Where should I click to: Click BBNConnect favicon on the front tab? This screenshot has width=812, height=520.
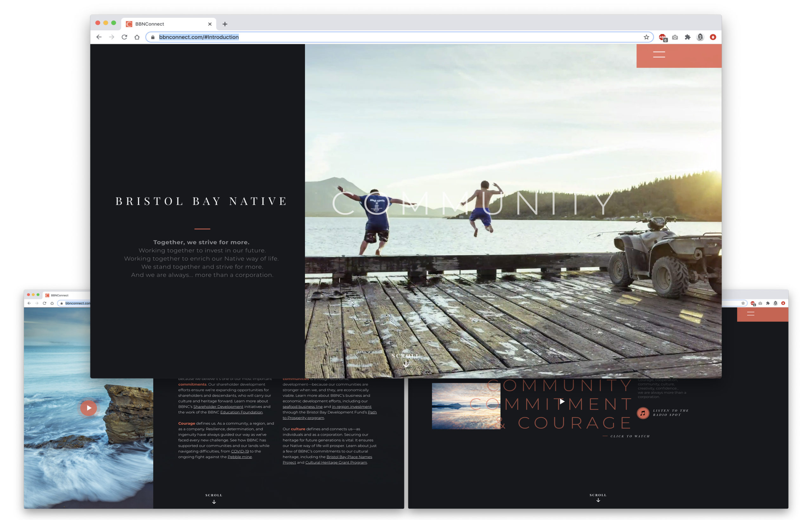click(129, 24)
